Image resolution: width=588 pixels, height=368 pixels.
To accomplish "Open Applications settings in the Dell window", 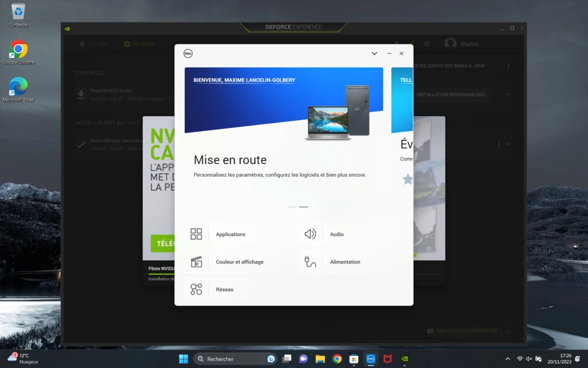I will [x=230, y=234].
